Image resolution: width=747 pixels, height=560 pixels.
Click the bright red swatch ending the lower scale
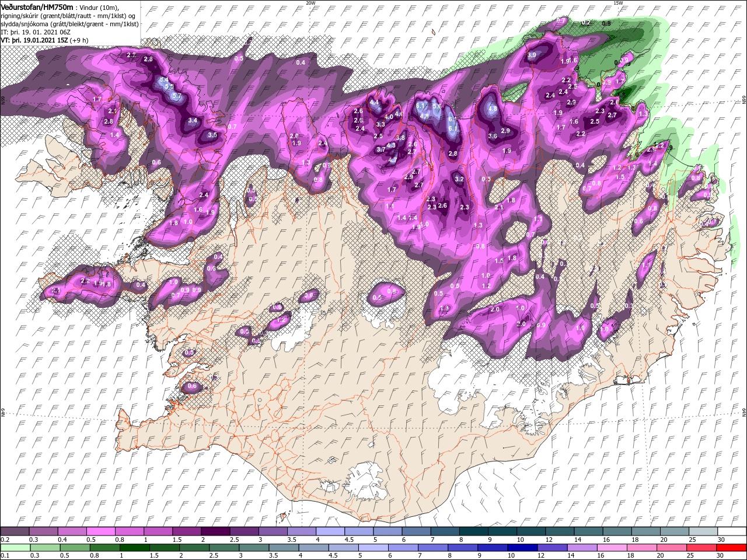click(x=731, y=547)
